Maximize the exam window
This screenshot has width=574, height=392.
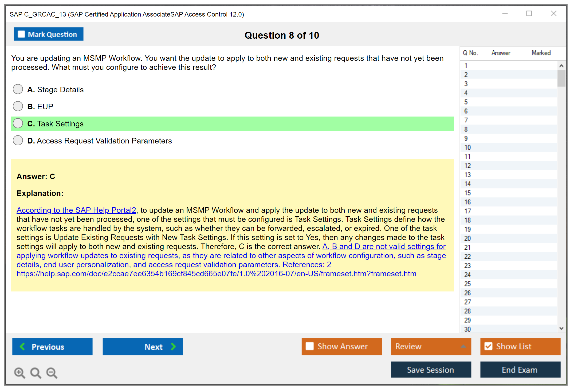(x=529, y=14)
